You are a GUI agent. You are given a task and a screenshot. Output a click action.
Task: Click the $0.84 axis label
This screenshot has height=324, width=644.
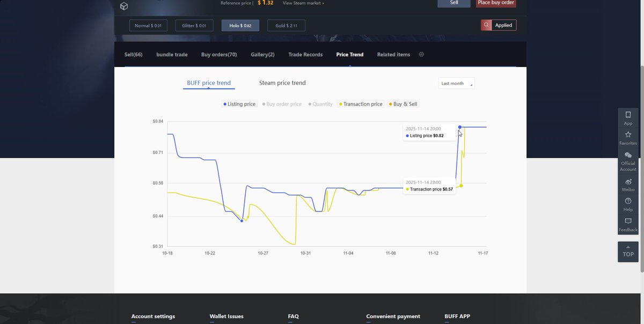(x=158, y=121)
